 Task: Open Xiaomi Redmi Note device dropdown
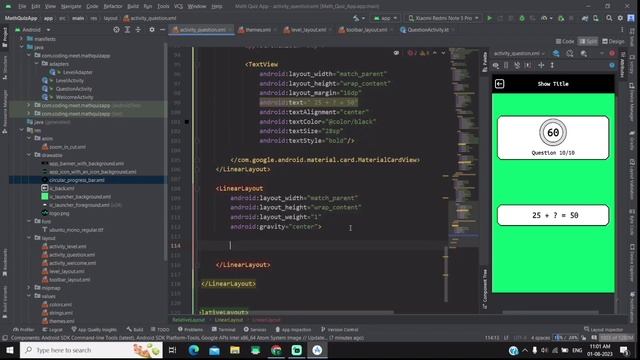(443, 18)
